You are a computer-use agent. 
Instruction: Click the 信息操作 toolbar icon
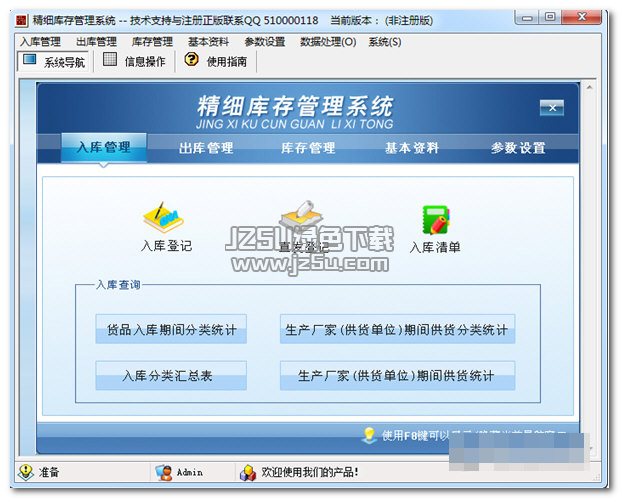tap(110, 61)
